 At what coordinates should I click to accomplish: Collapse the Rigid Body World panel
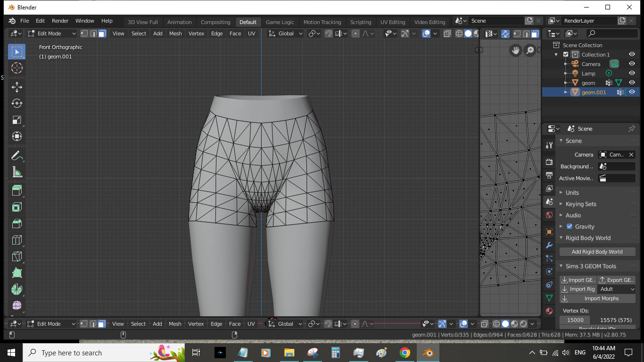click(587, 238)
